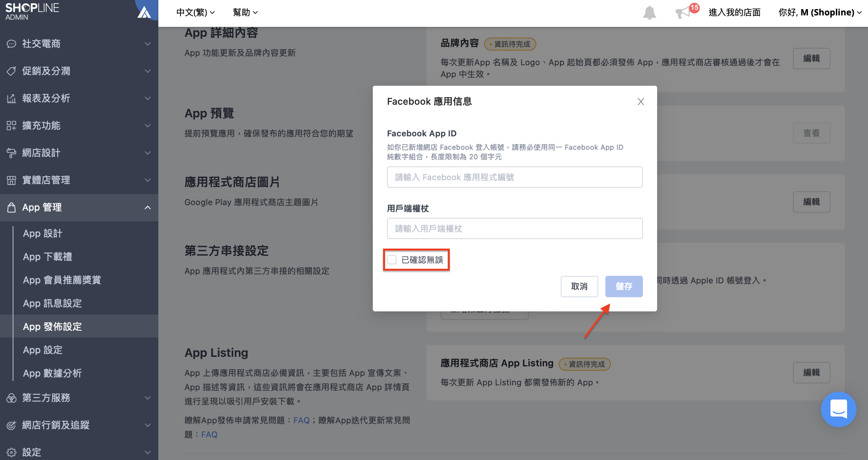Click the Facebook App ID input field
The height and width of the screenshot is (460, 868).
515,177
